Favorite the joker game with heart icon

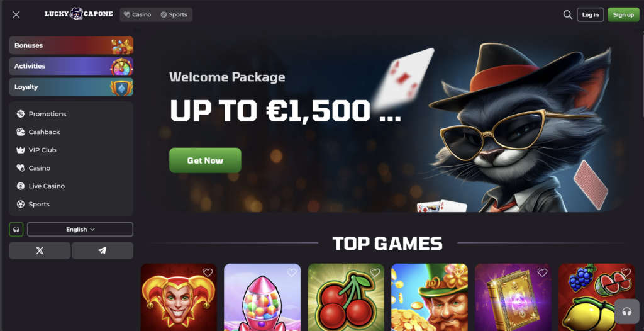(208, 272)
